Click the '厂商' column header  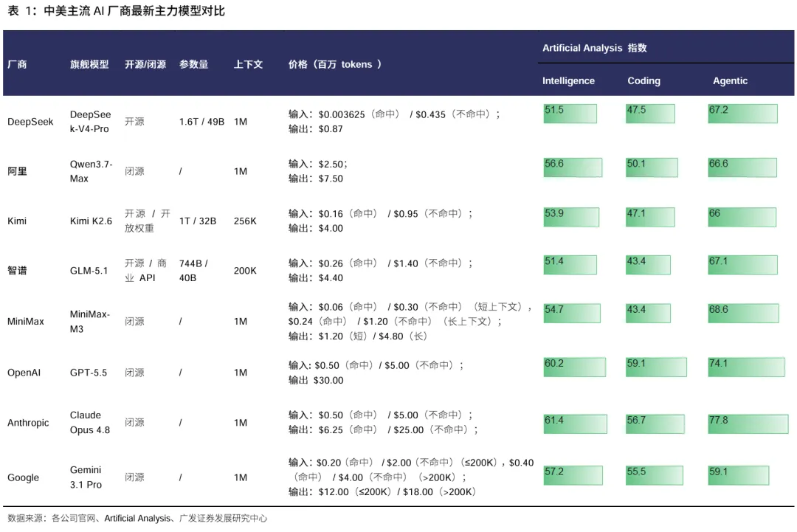point(17,64)
